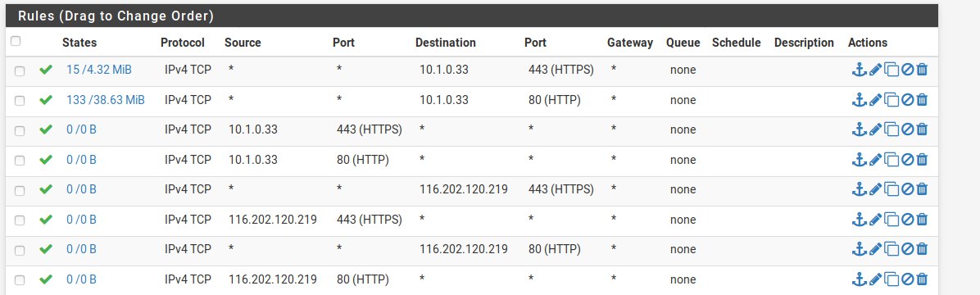
Task: Delete the rule with destination 116.202.120.219 port 443
Action: (922, 188)
